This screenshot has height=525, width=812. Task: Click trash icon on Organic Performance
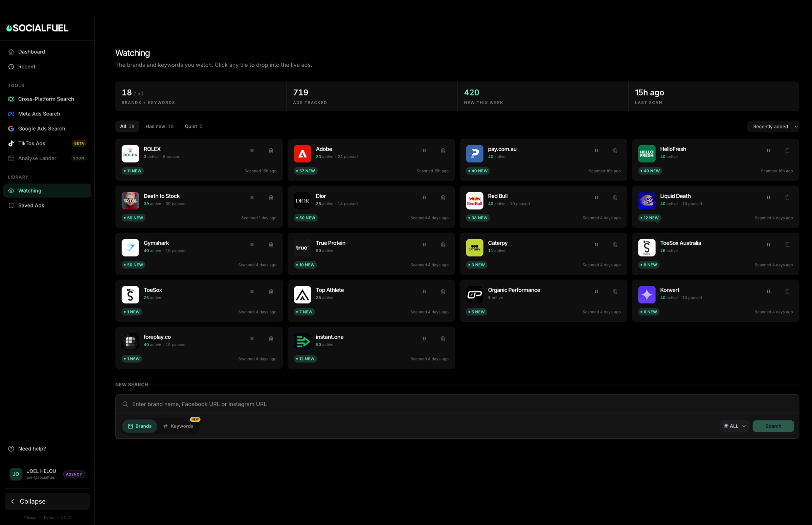[x=615, y=292]
